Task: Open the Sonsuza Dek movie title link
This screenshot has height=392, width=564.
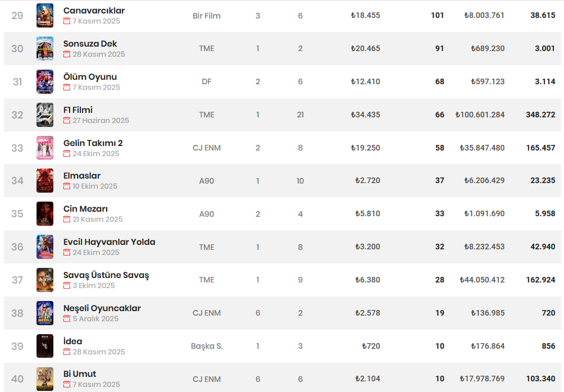Action: coord(90,44)
